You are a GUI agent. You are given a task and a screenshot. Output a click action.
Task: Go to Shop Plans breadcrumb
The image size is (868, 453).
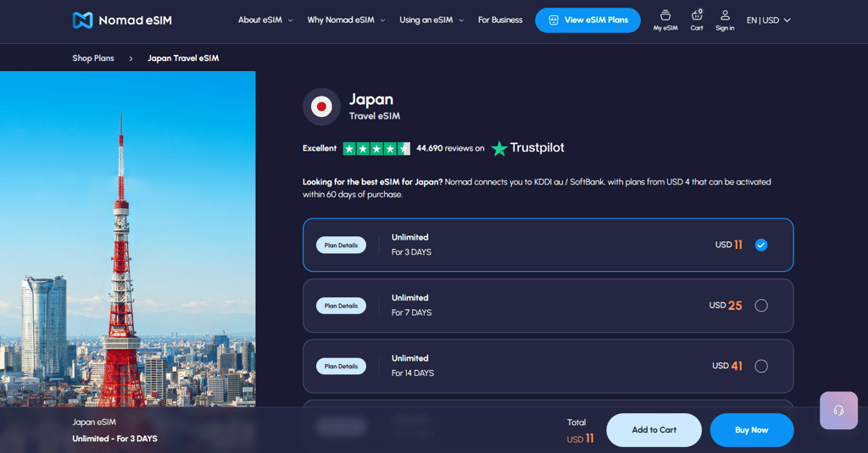pyautogui.click(x=93, y=58)
